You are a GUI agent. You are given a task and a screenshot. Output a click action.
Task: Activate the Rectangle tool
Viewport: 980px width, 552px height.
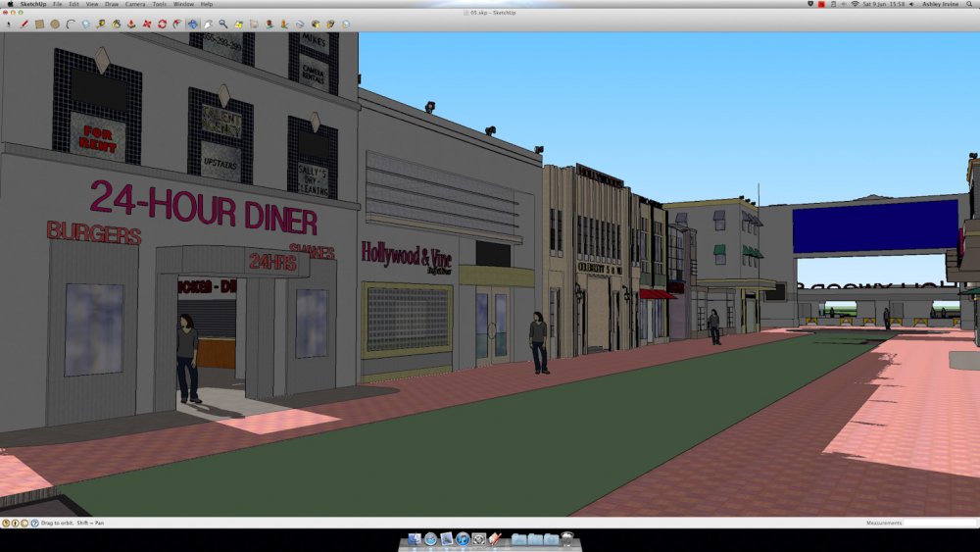[39, 25]
